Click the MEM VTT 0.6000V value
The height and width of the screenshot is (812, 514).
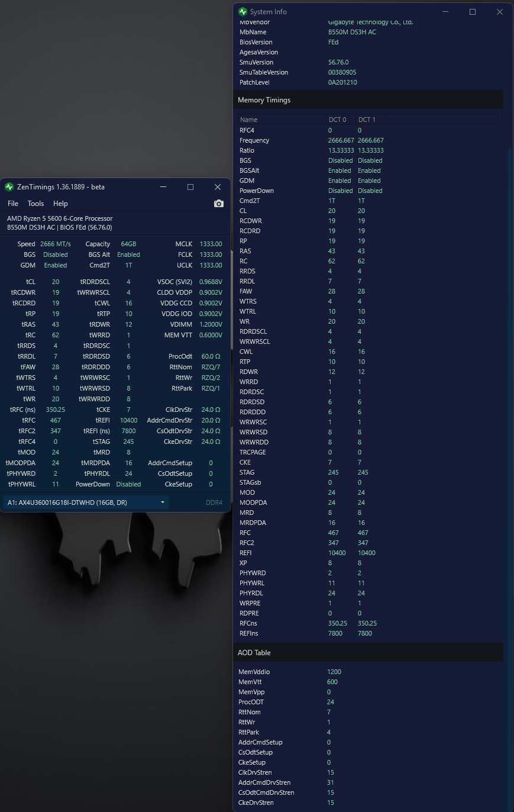211,335
